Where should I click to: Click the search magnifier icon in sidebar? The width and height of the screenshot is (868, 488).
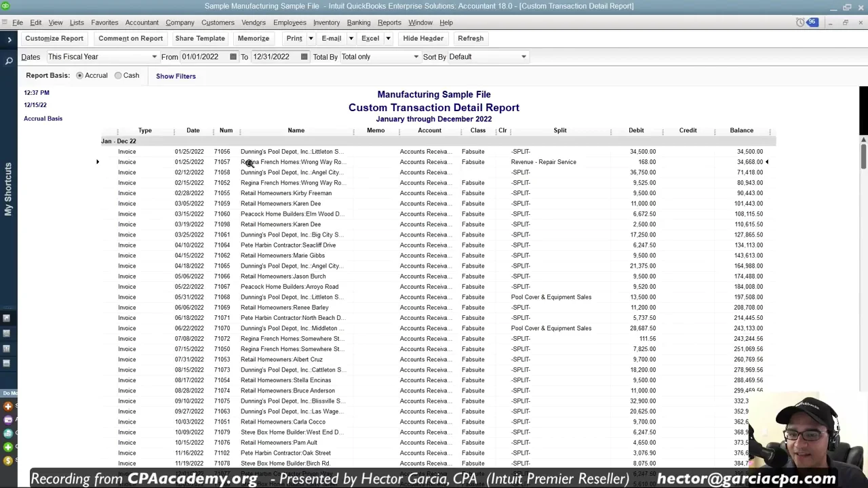click(9, 61)
